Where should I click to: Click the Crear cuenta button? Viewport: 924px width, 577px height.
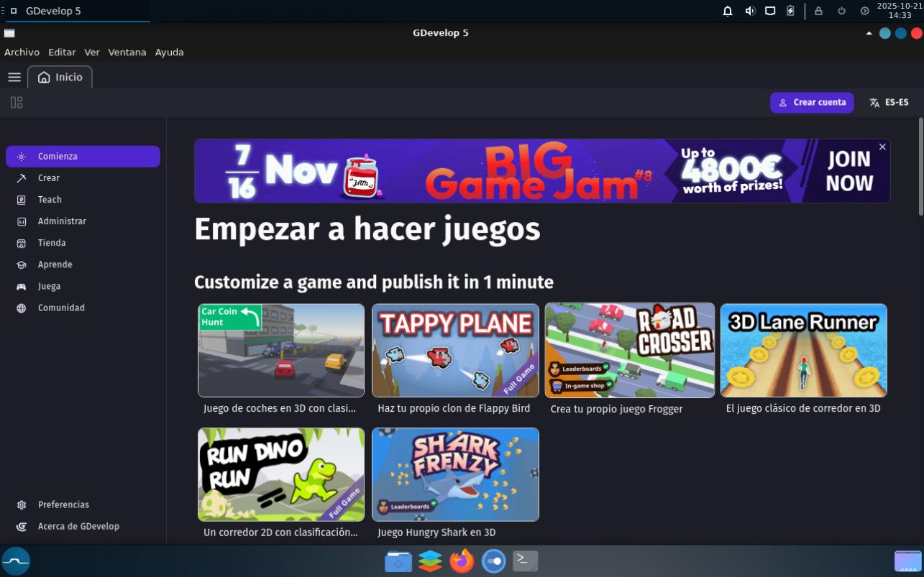812,103
